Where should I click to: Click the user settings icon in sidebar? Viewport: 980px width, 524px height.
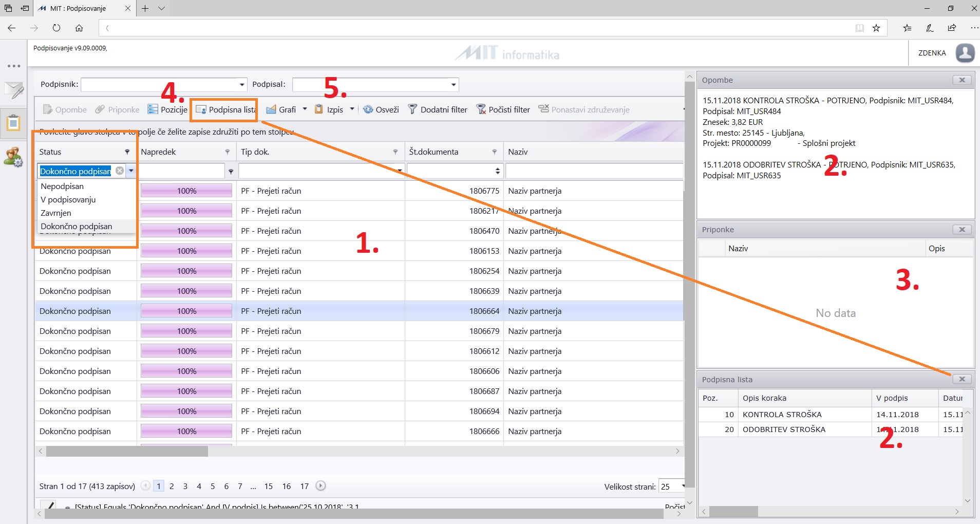click(x=13, y=157)
